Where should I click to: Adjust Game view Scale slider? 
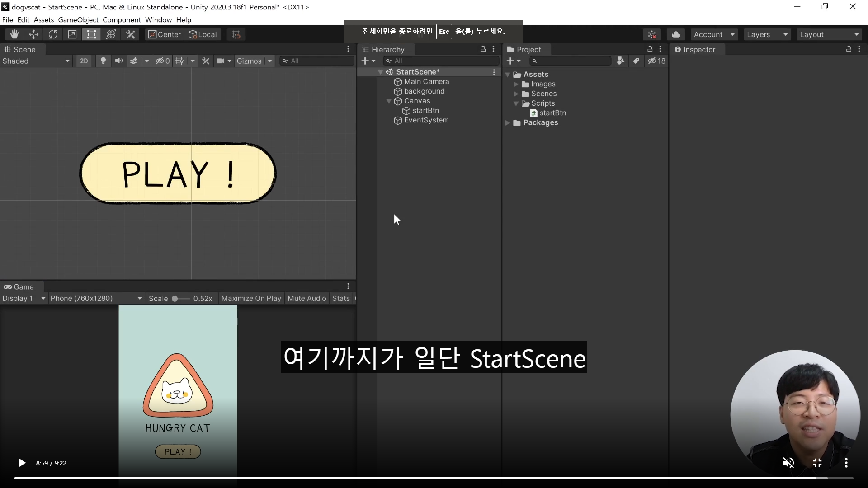point(180,299)
